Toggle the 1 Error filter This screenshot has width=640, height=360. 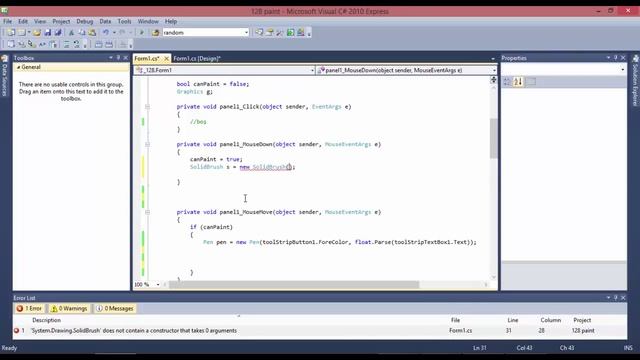[x=29, y=309]
